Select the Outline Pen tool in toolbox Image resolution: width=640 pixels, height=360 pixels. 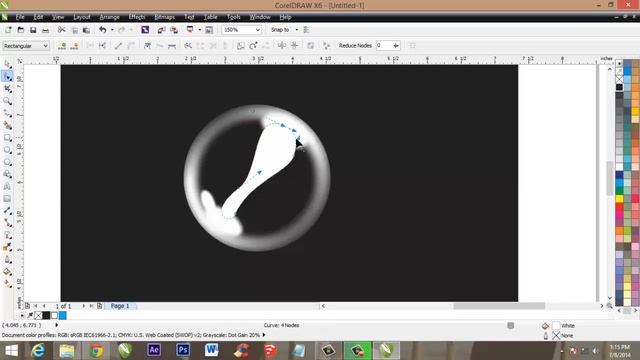pos(7,260)
